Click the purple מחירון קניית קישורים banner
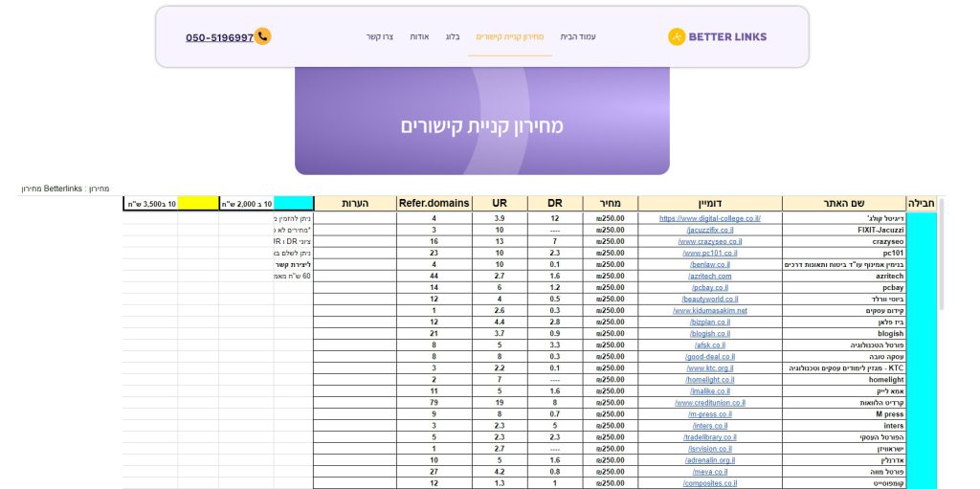The width and height of the screenshot is (980, 489). (x=482, y=121)
